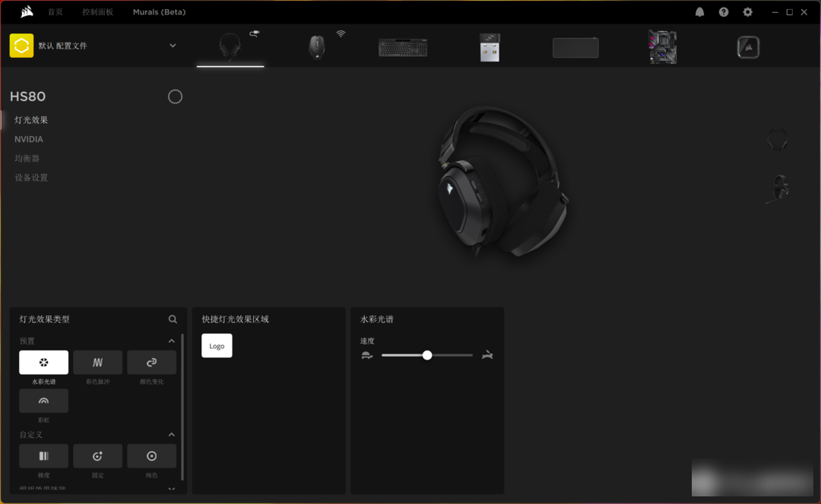The width and height of the screenshot is (821, 504).
Task: Collapse the 预置 presets section
Action: [x=171, y=341]
